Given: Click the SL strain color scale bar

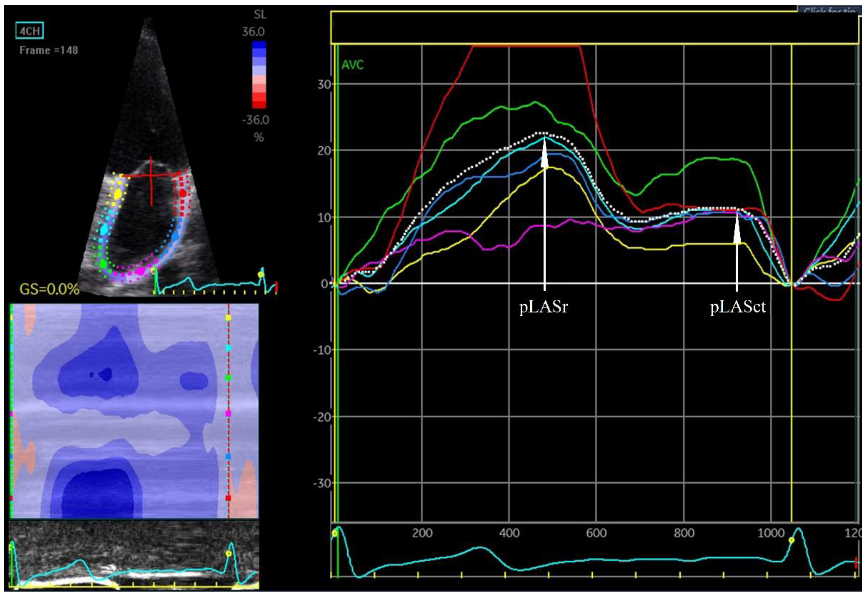Looking at the screenshot, I should click(x=259, y=74).
